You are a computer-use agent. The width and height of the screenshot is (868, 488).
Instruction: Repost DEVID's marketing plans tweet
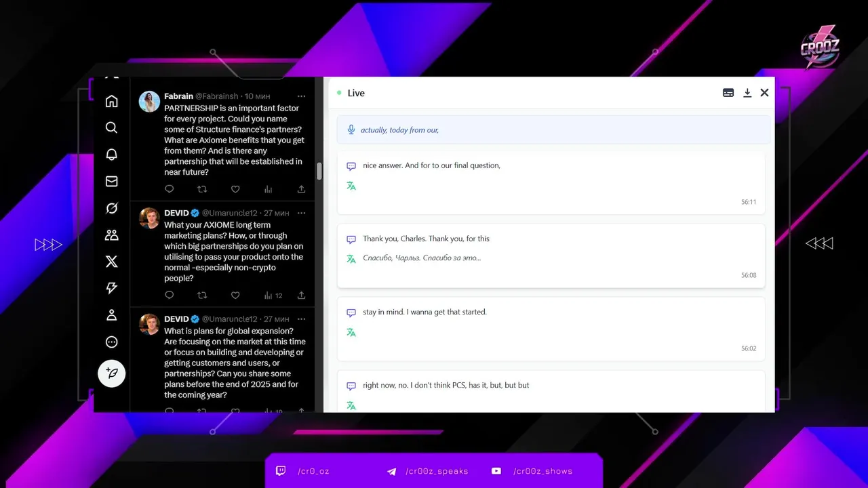202,296
